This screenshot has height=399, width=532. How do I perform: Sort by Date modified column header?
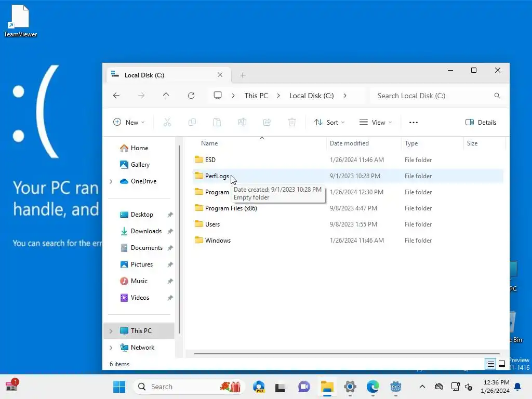tap(349, 143)
